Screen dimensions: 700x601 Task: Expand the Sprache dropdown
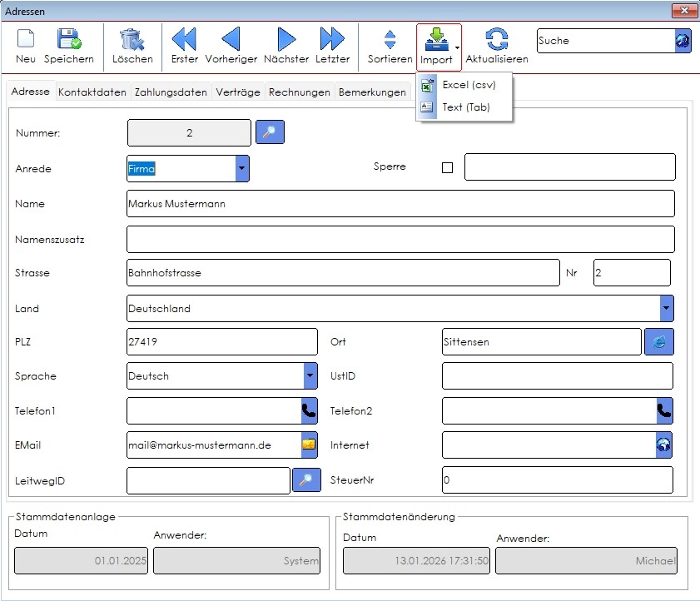coord(310,375)
